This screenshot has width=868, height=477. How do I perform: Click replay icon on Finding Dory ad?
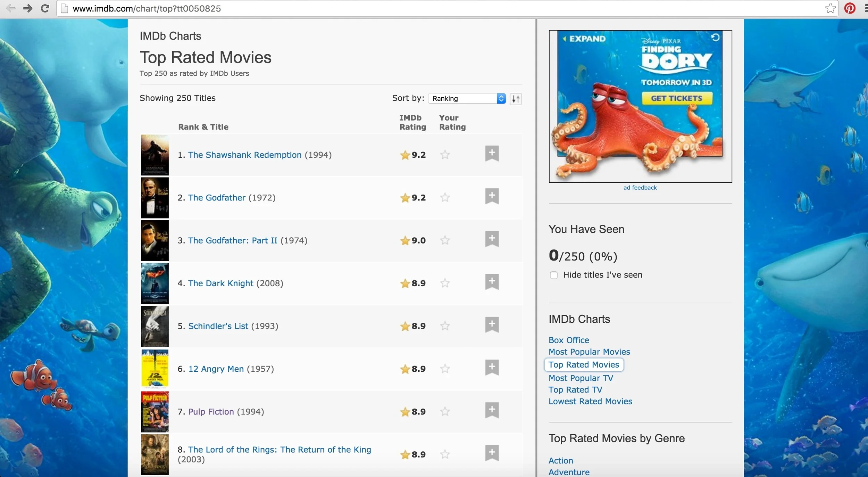coord(715,37)
